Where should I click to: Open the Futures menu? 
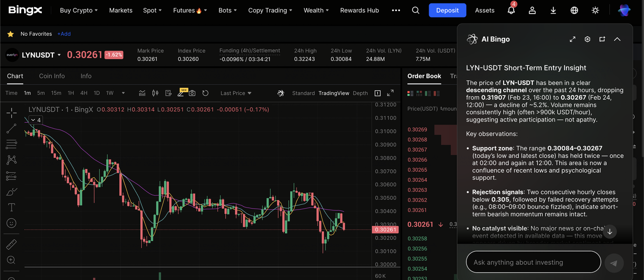coord(187,11)
